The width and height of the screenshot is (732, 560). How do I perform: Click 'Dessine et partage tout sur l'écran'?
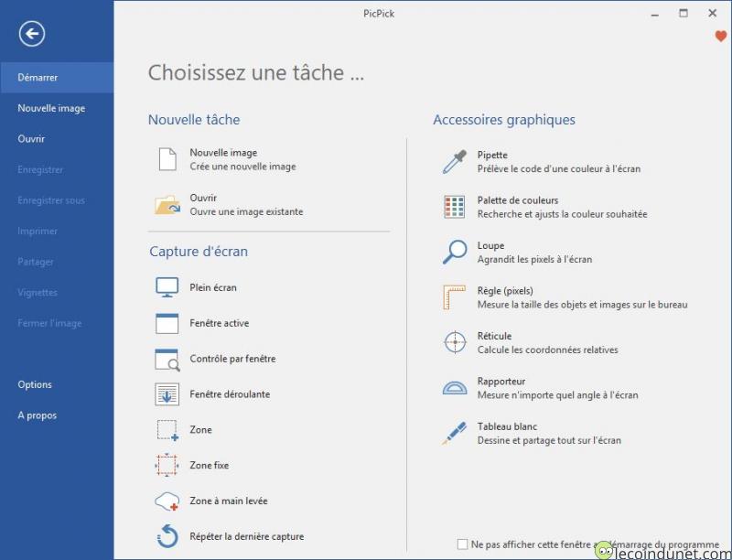549,440
